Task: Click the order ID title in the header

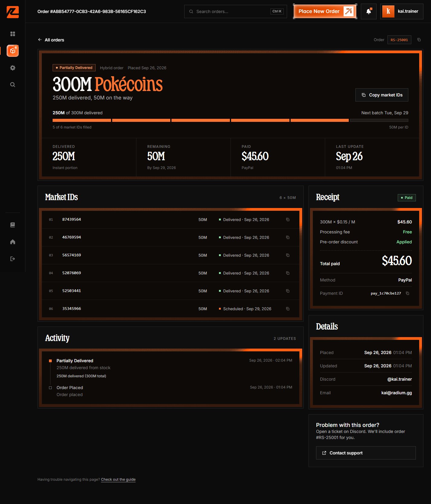Action: click(x=92, y=11)
